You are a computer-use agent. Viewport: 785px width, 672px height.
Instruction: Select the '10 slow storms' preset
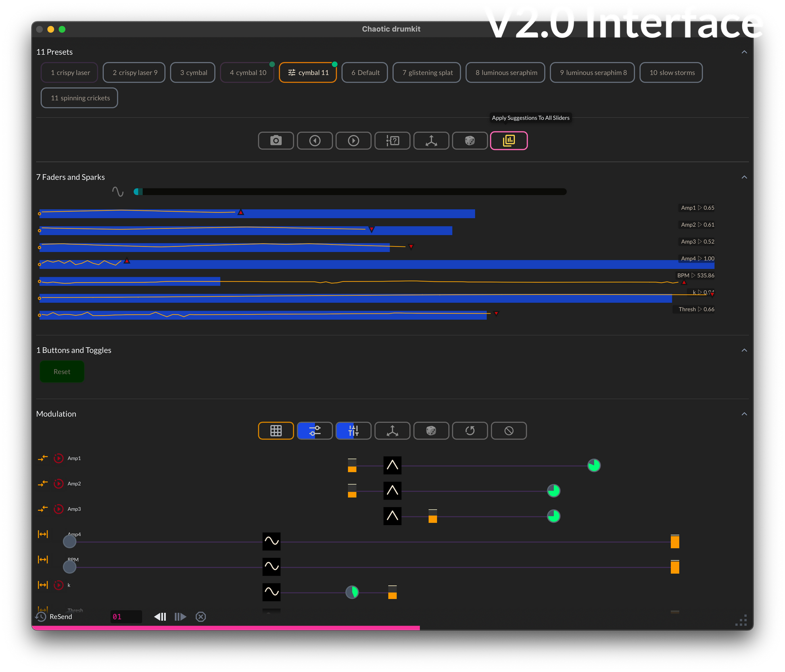pyautogui.click(x=671, y=73)
